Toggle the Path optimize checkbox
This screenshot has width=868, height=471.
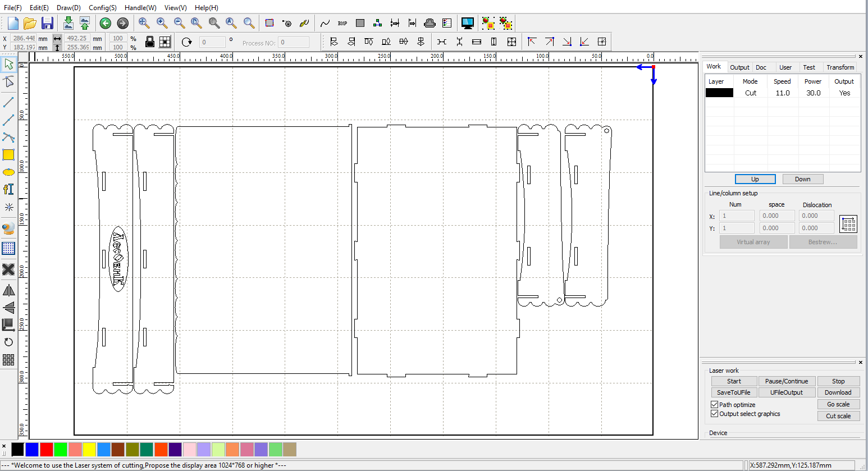coord(715,405)
